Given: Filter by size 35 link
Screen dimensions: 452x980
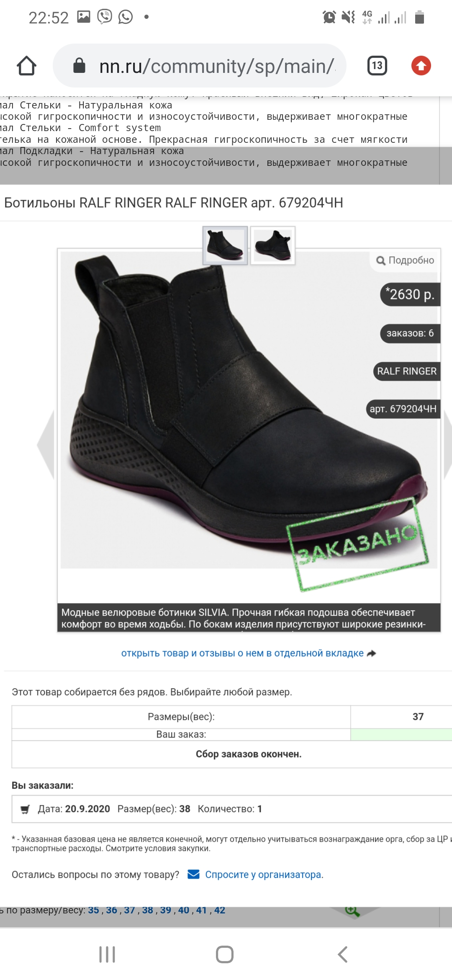Looking at the screenshot, I should (93, 910).
